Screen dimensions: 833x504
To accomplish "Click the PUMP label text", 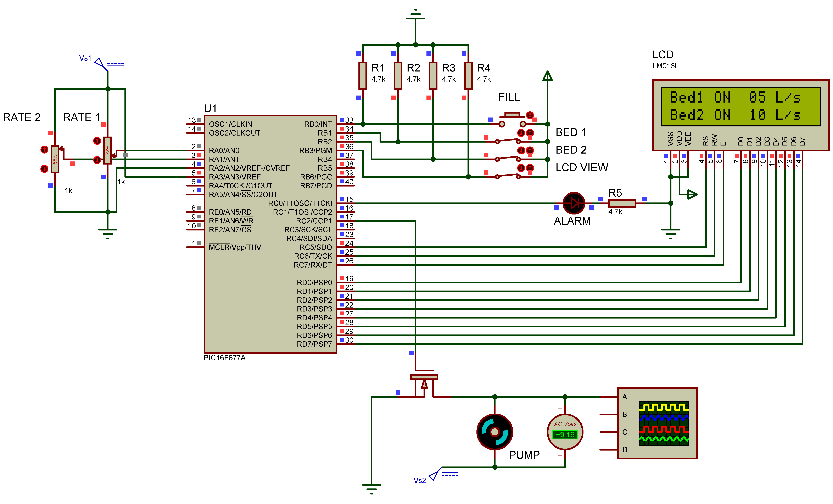I will pos(524,455).
